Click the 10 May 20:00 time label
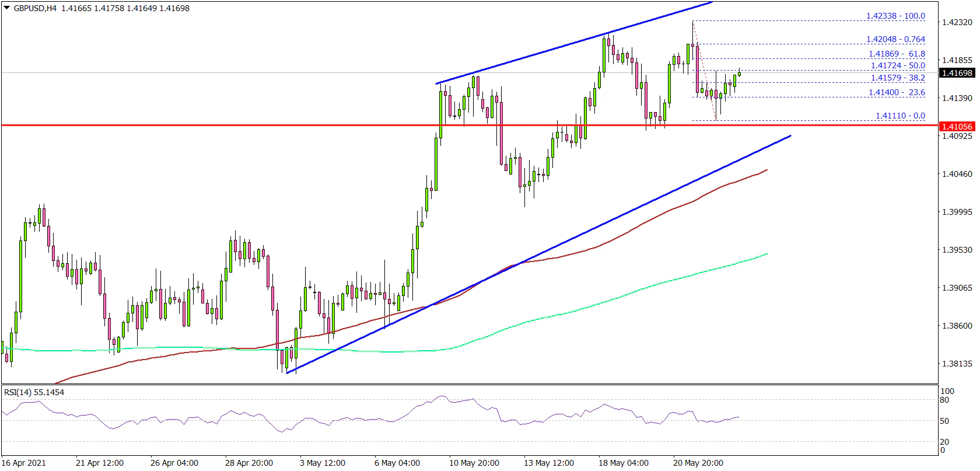980x471 pixels. [x=474, y=463]
